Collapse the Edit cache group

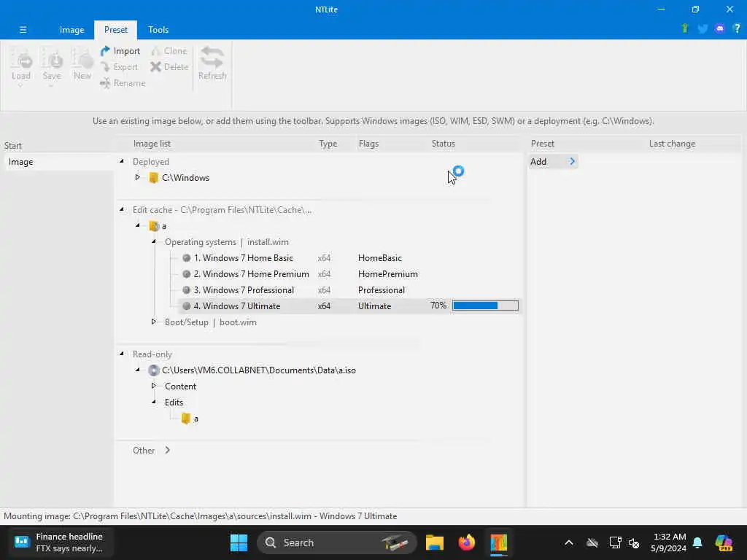pyautogui.click(x=122, y=209)
